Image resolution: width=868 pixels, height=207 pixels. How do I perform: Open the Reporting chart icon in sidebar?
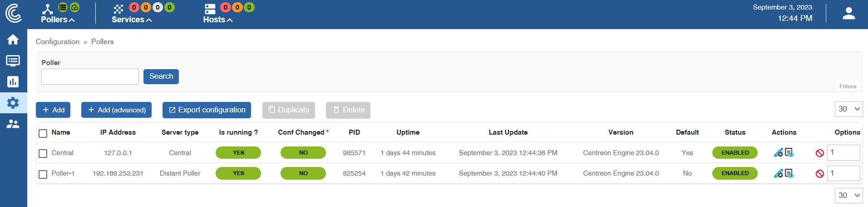point(13,82)
